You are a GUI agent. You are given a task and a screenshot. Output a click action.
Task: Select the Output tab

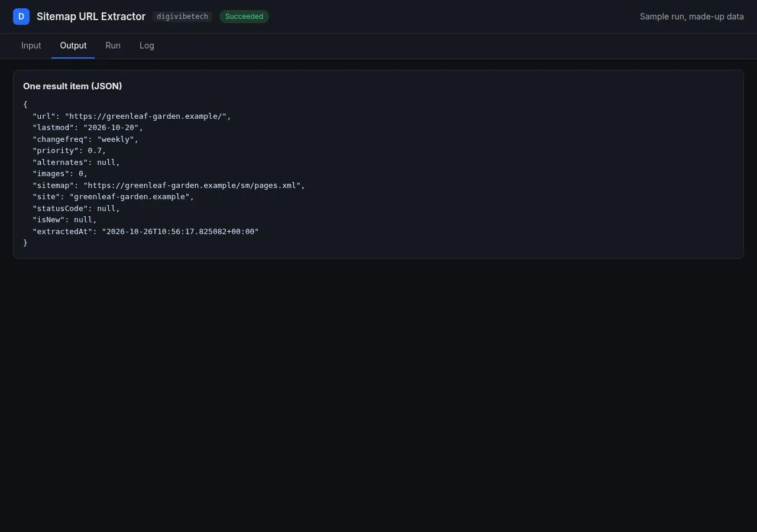pyautogui.click(x=73, y=46)
